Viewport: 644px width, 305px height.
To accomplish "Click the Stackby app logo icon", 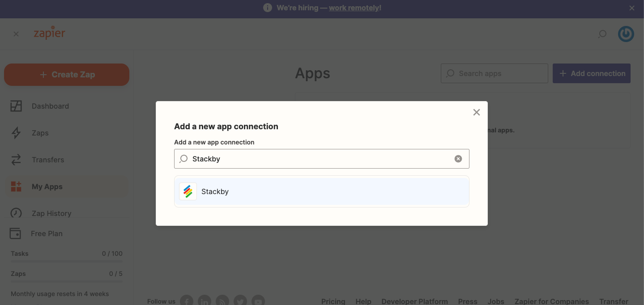I will [188, 191].
